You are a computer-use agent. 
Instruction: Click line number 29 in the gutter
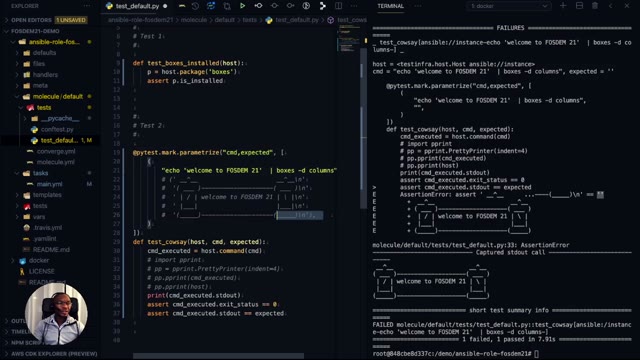[117, 242]
